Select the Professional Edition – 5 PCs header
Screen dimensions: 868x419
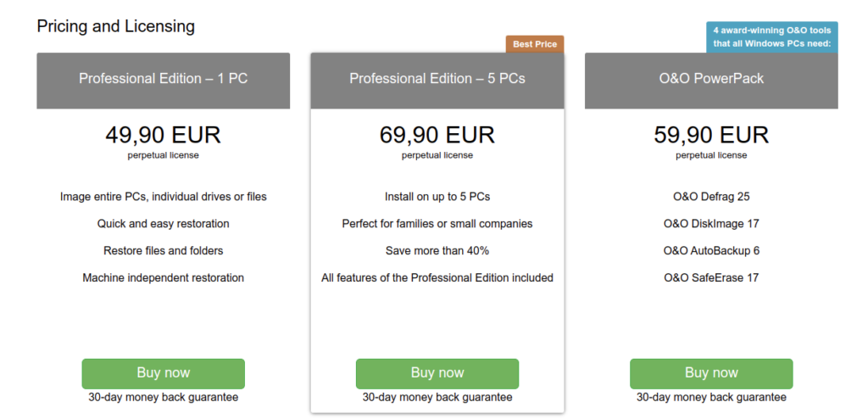click(437, 79)
